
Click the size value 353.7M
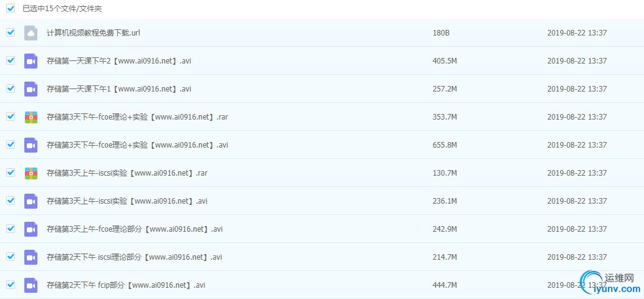(x=445, y=117)
